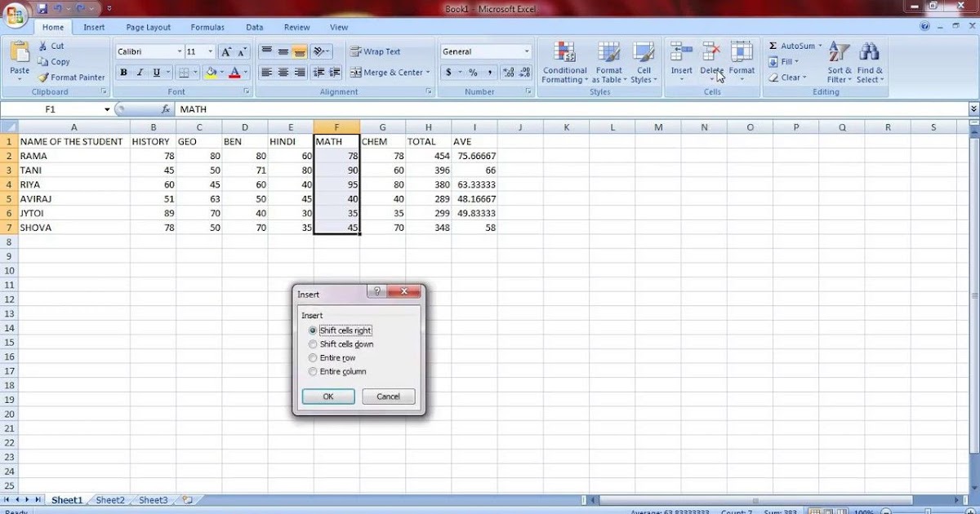
Task: Apply Center alignment
Action: tap(283, 73)
